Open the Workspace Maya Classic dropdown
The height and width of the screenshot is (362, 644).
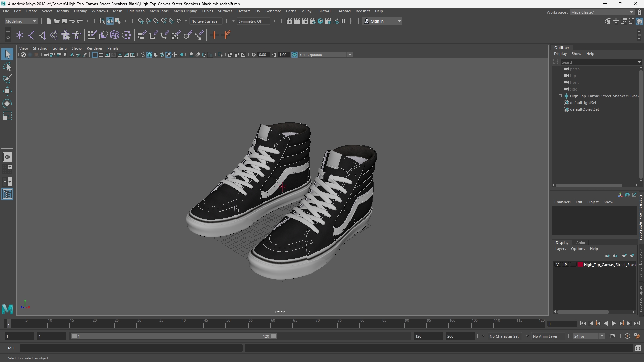click(x=602, y=12)
